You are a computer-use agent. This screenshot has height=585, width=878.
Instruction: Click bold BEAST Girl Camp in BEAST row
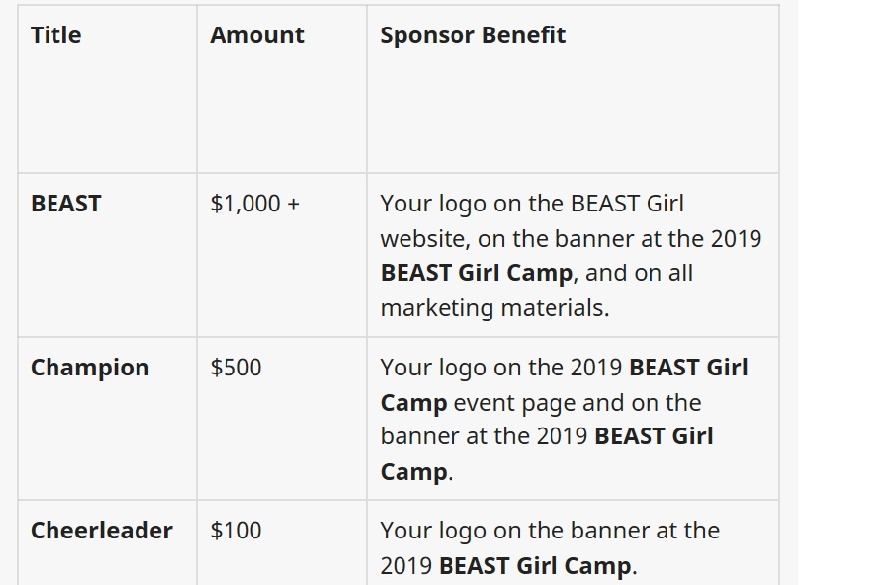click(x=477, y=273)
